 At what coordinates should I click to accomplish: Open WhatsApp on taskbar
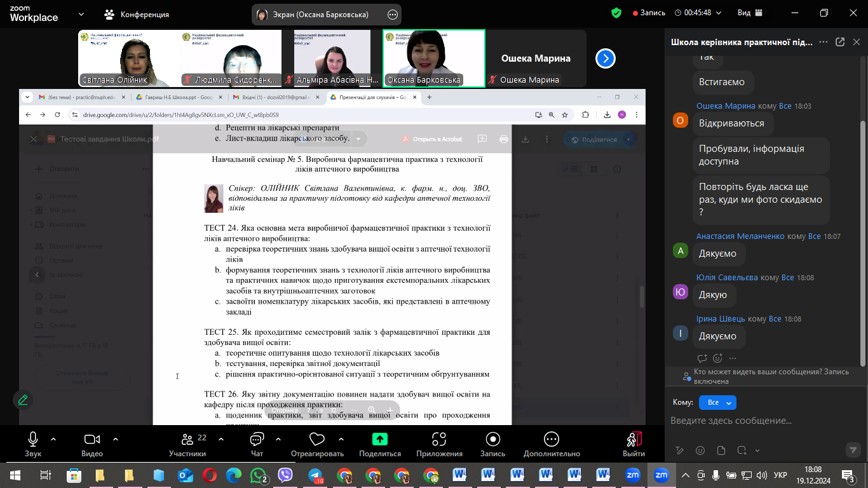click(257, 475)
